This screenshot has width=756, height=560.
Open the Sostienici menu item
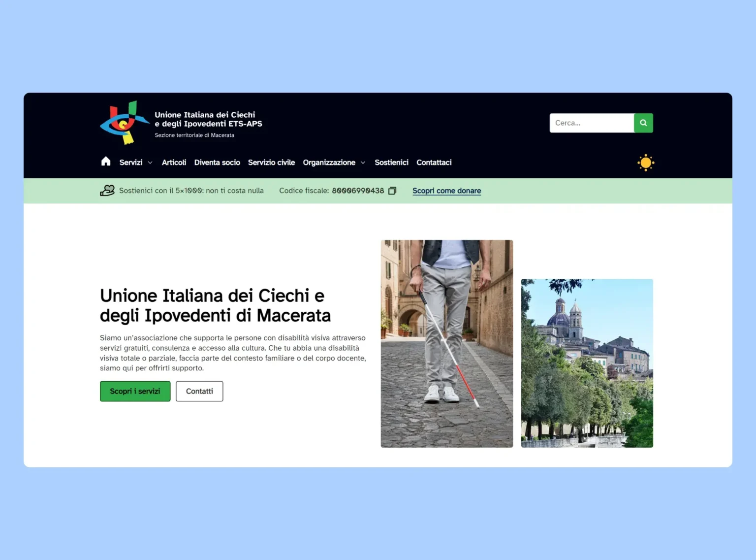coord(391,163)
